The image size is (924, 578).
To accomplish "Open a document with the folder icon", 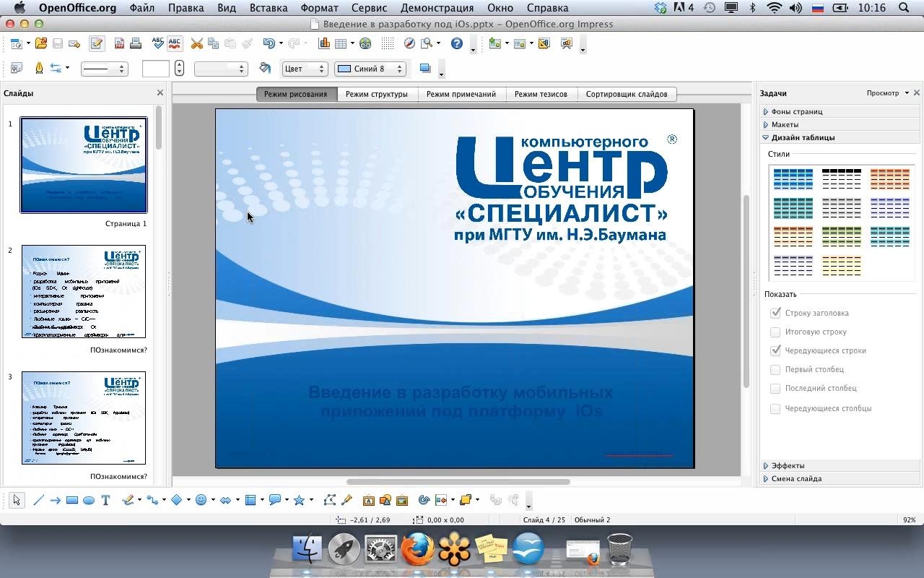I will (x=41, y=44).
